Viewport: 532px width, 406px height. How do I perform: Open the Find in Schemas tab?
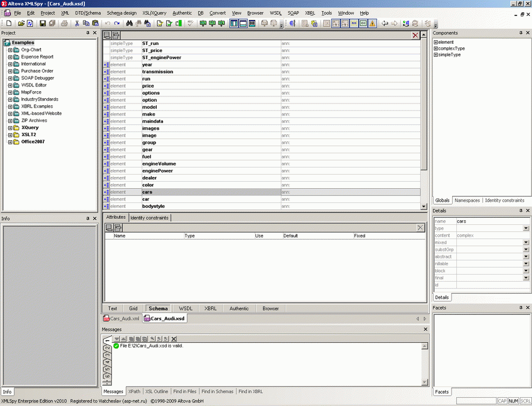point(218,391)
